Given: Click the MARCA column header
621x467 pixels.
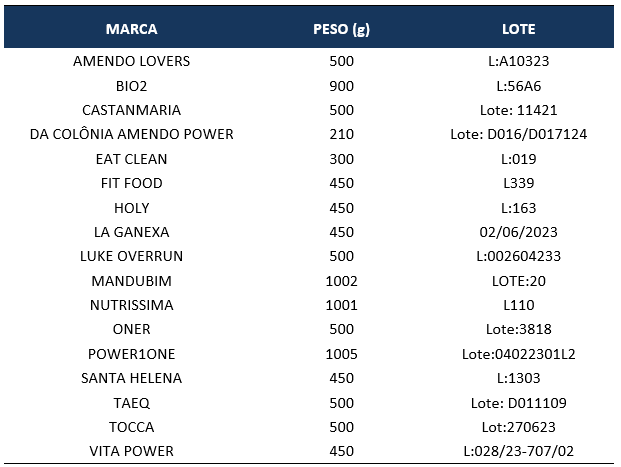Looking at the screenshot, I should click(x=131, y=29).
